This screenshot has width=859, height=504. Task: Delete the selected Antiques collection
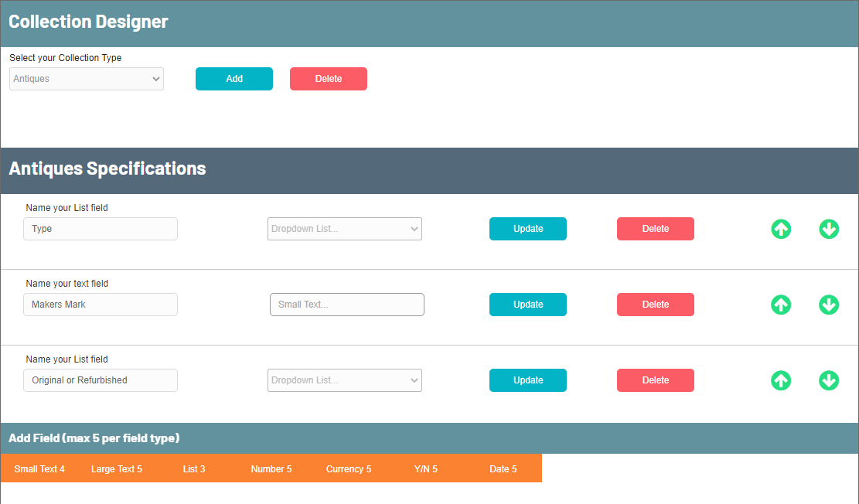(328, 79)
